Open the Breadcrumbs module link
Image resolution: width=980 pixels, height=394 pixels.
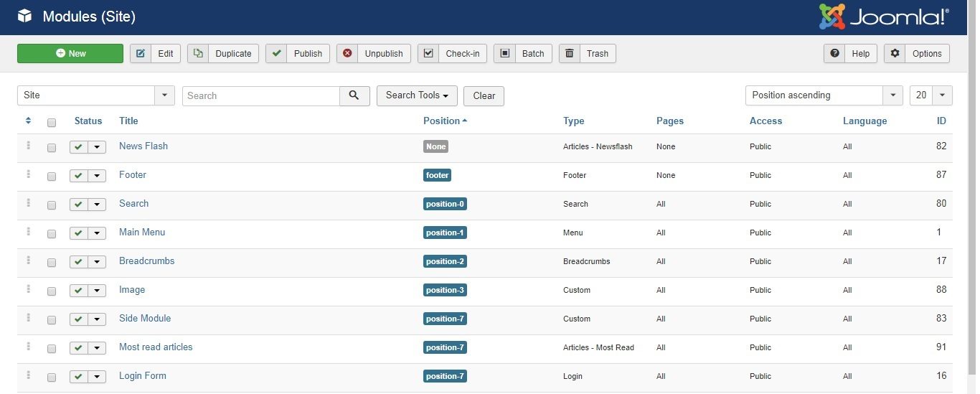(147, 261)
